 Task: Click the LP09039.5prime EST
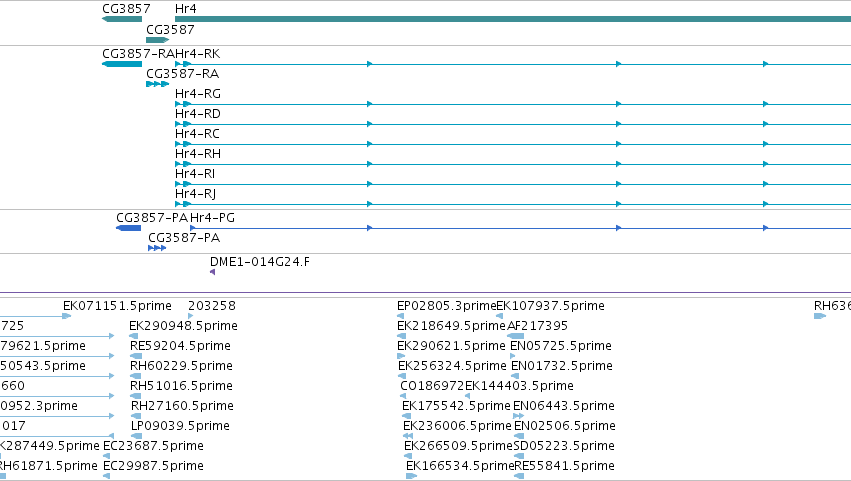click(x=137, y=436)
